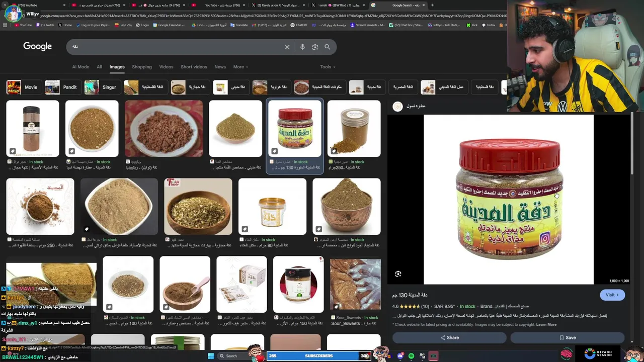Image resolution: width=644 pixels, height=362 pixels.
Task: Select the selected red-lid jar thumbnail
Action: 295,129
